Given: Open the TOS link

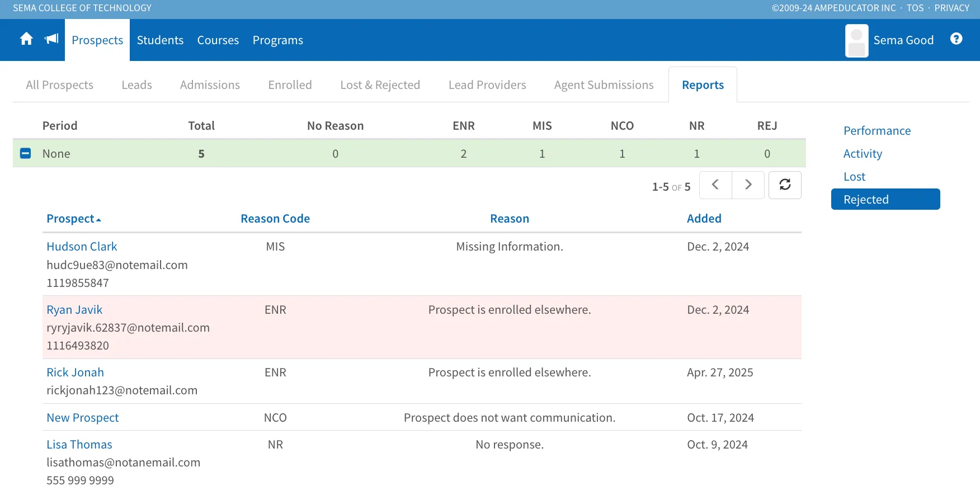Looking at the screenshot, I should click(915, 8).
